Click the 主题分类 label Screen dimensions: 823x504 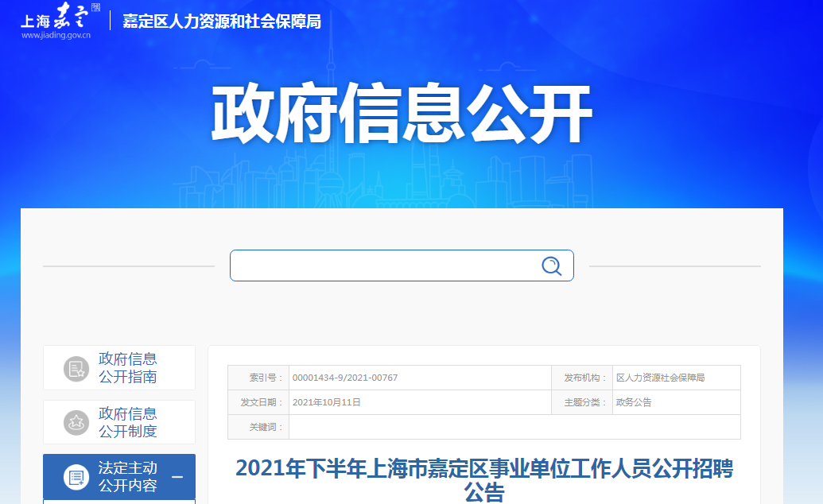(x=585, y=402)
